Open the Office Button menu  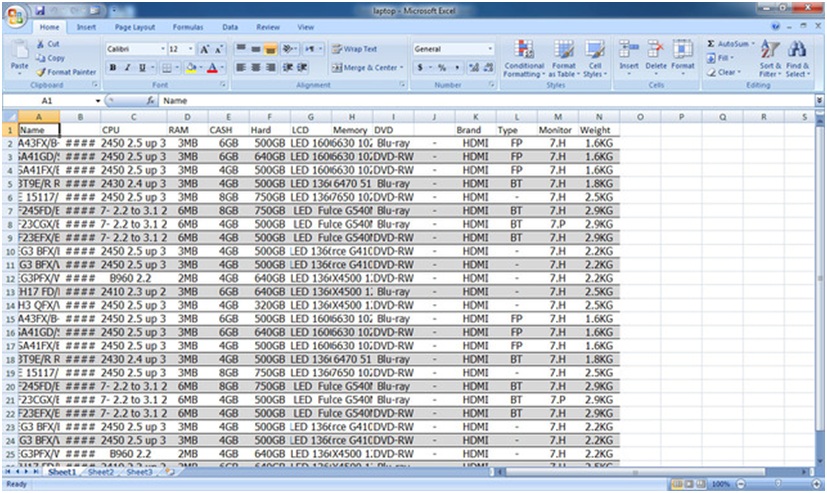tap(15, 16)
